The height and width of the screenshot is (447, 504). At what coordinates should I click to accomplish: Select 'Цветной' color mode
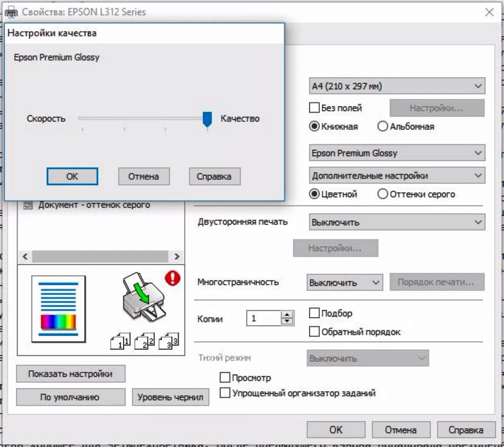tap(314, 194)
